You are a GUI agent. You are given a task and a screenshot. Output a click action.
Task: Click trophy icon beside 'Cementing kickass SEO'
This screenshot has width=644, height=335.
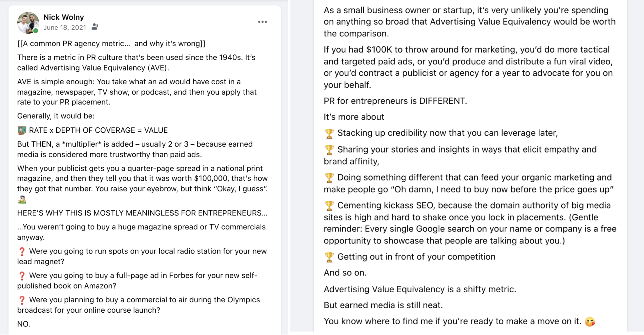click(x=329, y=206)
